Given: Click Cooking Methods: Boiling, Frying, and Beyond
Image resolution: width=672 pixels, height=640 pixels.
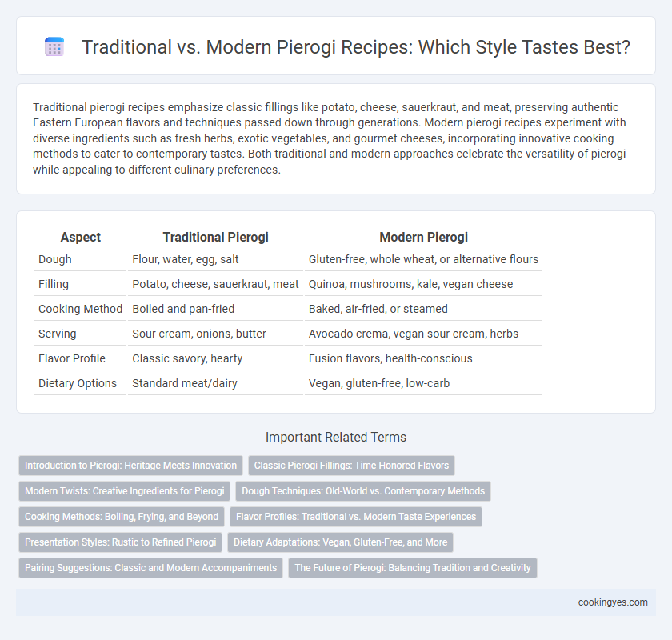Looking at the screenshot, I should tap(122, 517).
